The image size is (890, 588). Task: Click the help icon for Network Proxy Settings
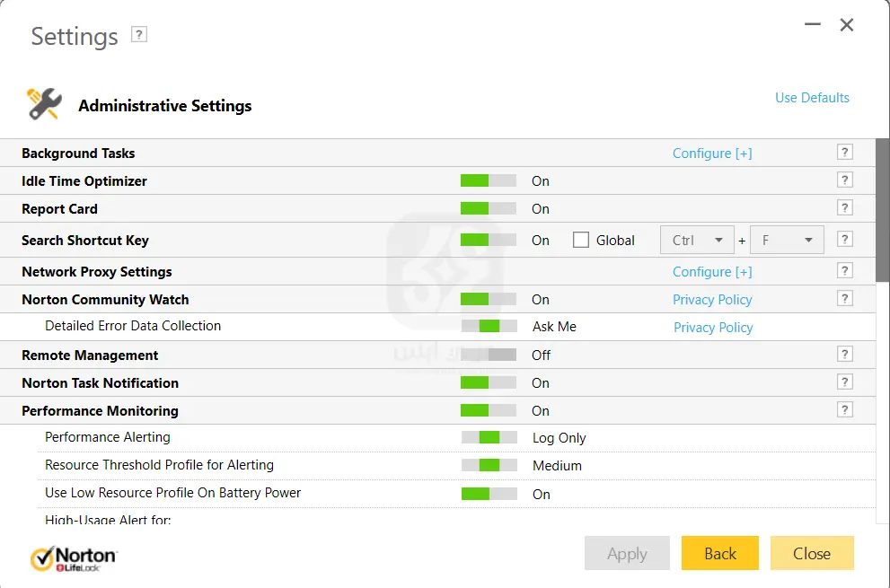[844, 269]
